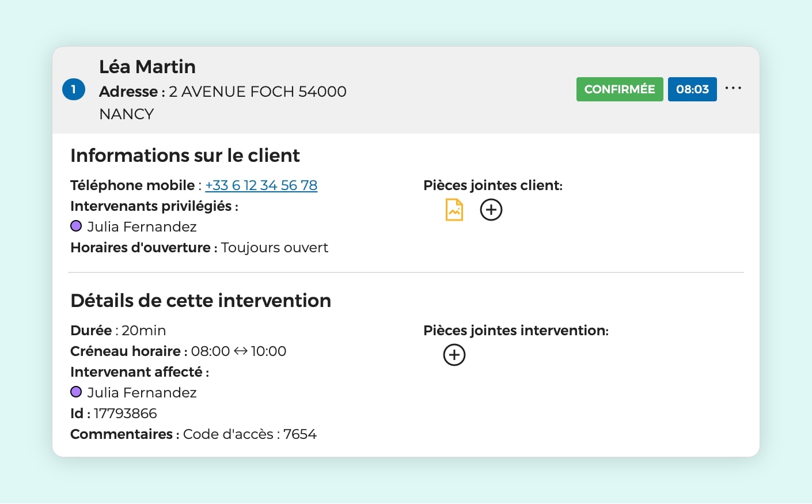
Task: Click the intervention Id 17793866
Action: [125, 414]
